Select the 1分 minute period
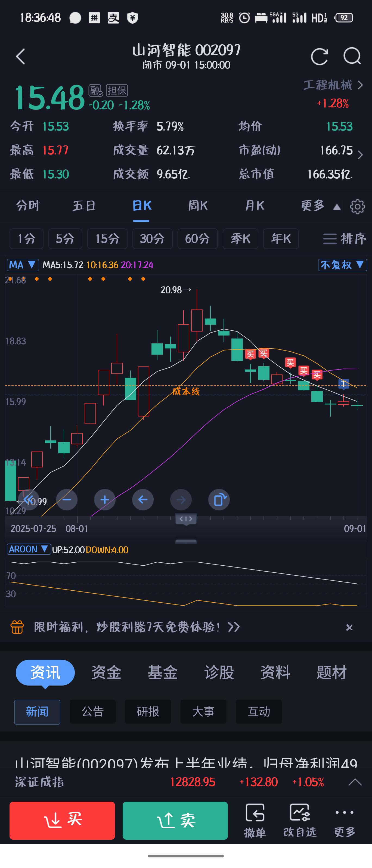 [x=26, y=238]
